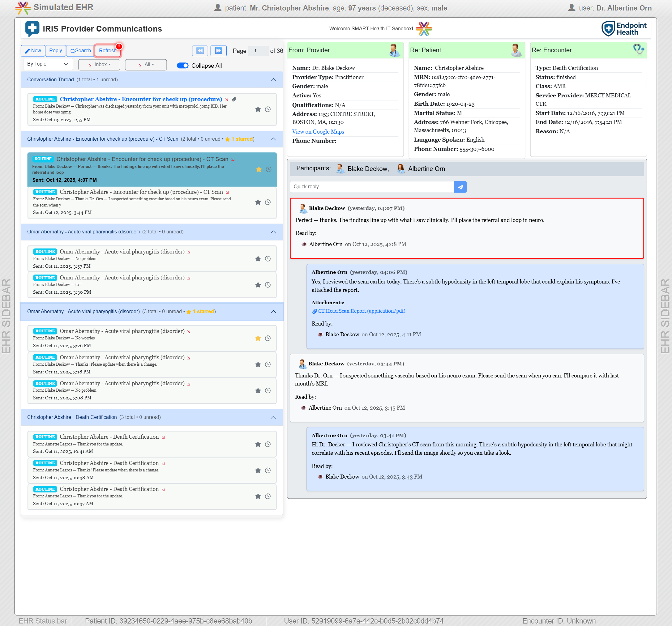Click the New message button

coord(33,51)
